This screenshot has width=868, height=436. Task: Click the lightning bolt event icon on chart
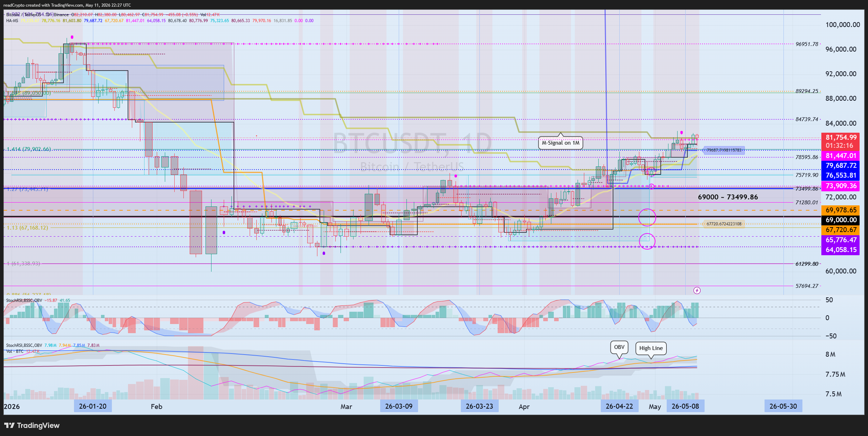(x=697, y=290)
